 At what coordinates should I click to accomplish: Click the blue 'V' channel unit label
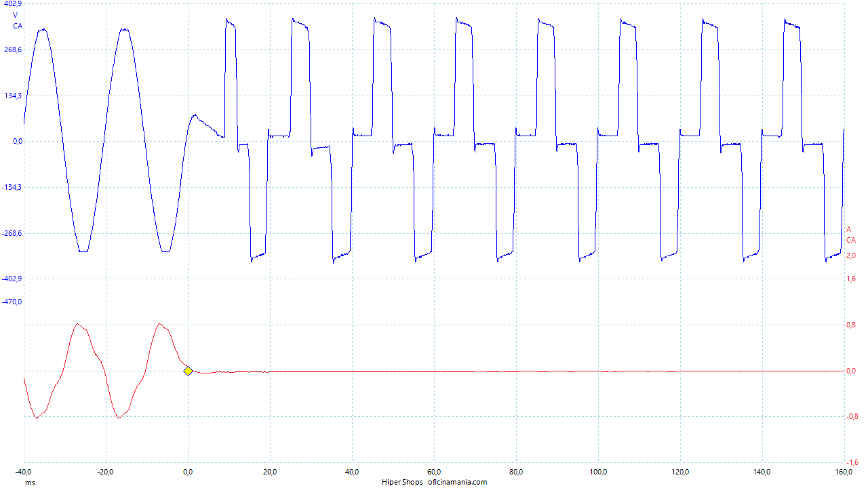(x=16, y=15)
